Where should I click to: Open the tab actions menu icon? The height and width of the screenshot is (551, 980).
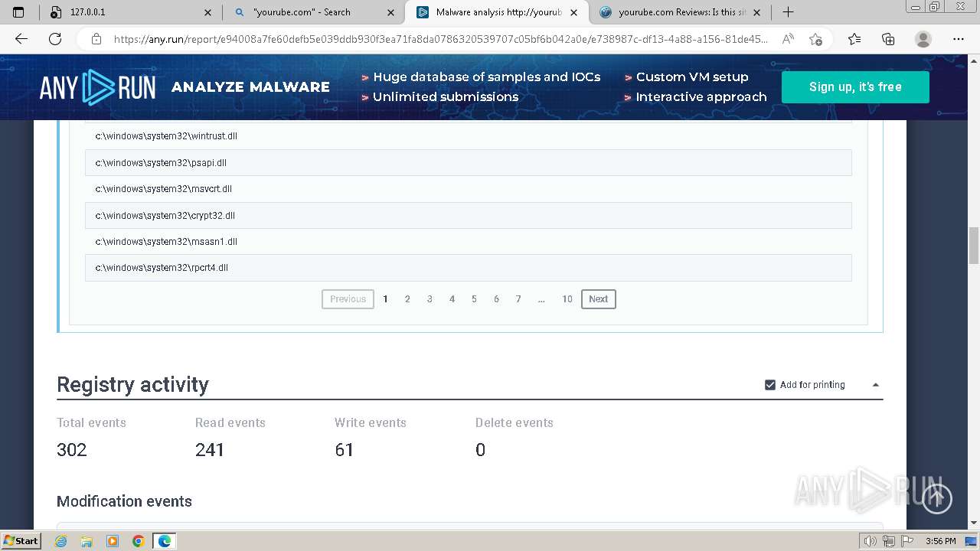tap(18, 12)
